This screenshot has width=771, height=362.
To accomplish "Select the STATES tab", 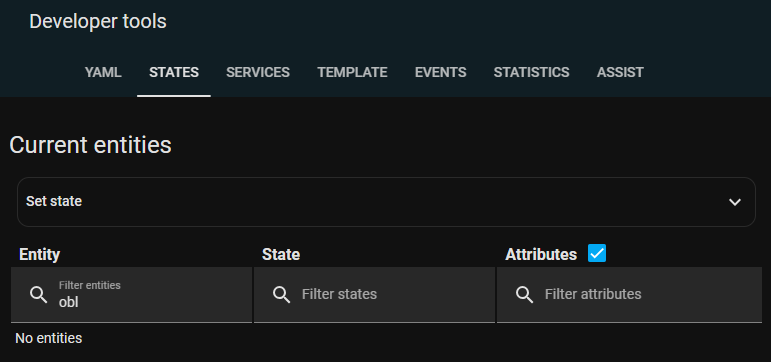I will (174, 72).
